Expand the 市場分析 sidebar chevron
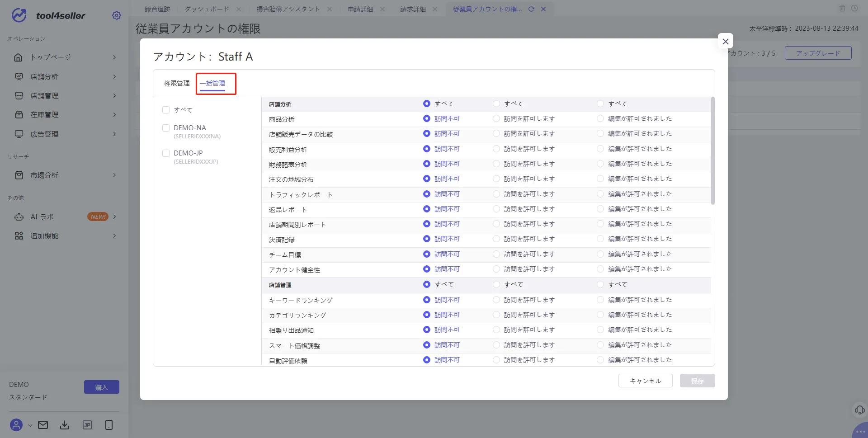Viewport: 868px width, 438px height. click(x=114, y=175)
